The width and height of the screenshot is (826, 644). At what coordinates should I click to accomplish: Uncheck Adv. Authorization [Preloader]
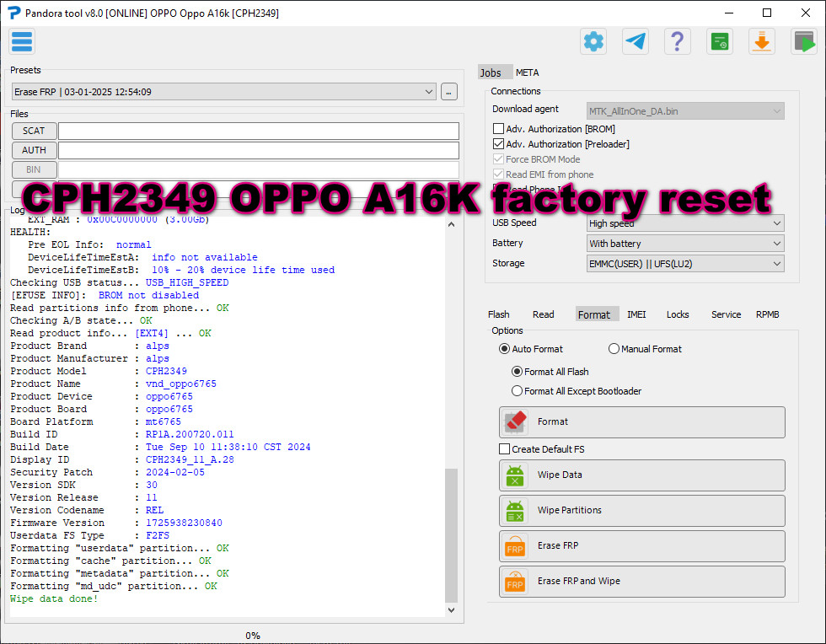498,143
